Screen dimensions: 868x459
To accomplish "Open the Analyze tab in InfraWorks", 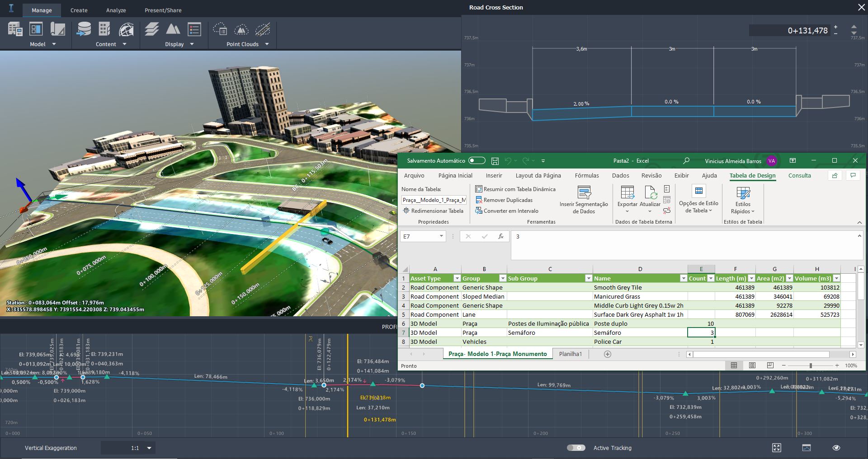I will pyautogui.click(x=116, y=10).
